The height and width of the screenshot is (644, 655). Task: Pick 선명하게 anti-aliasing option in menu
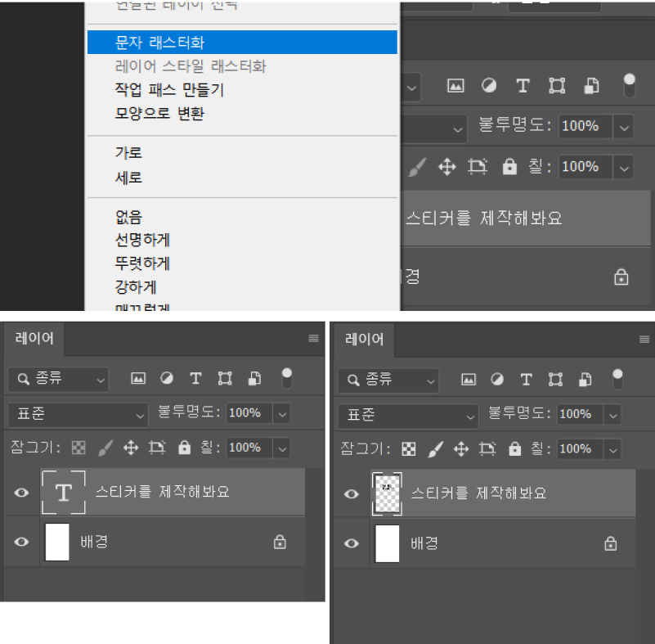(x=142, y=241)
